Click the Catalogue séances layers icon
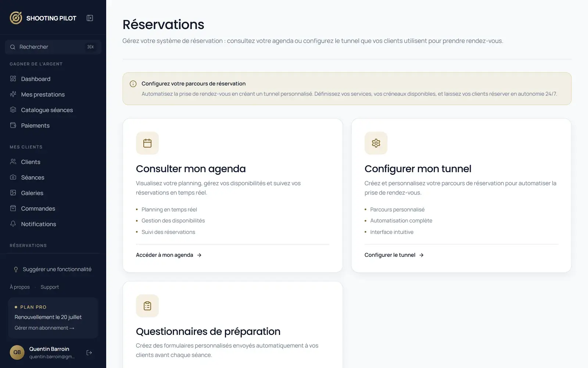 point(13,109)
